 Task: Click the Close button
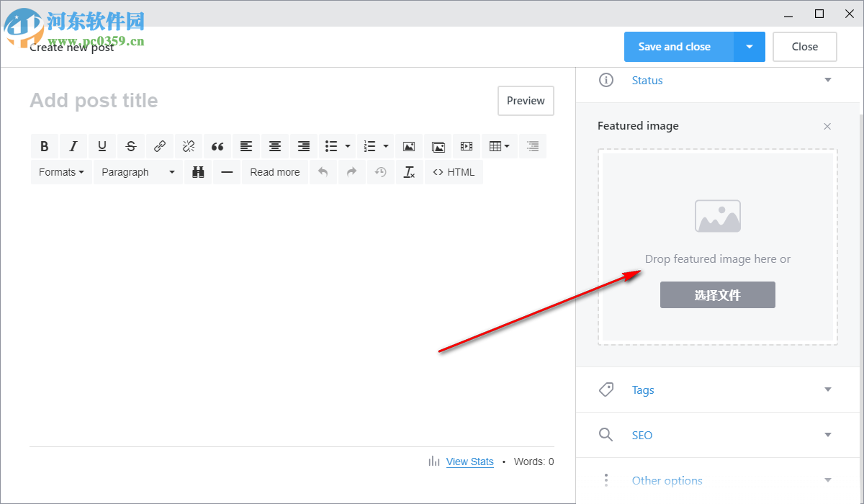805,47
